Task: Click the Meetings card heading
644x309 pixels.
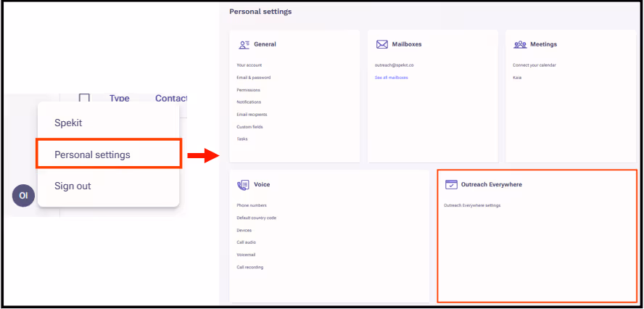Action: (543, 44)
